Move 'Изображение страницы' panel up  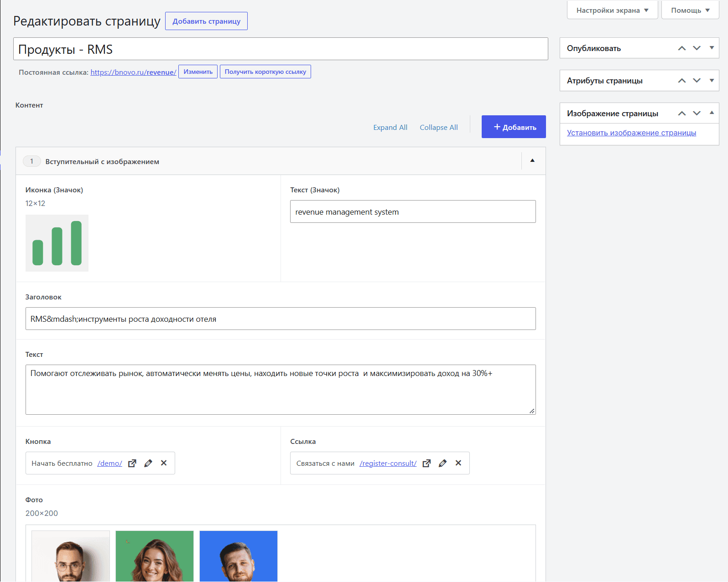[682, 113]
